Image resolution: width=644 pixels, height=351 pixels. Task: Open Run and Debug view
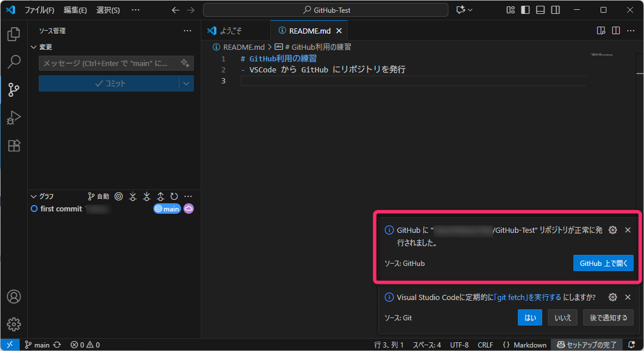pyautogui.click(x=14, y=118)
